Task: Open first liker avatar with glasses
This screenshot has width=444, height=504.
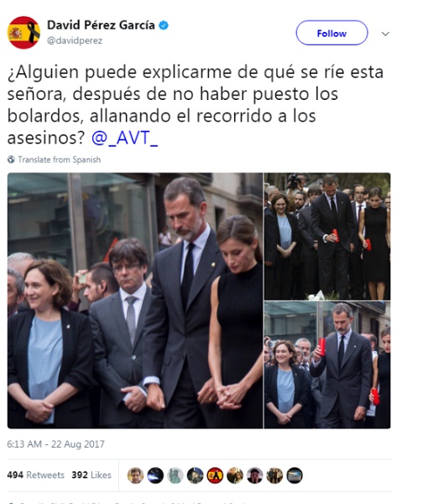Action: tap(135, 475)
